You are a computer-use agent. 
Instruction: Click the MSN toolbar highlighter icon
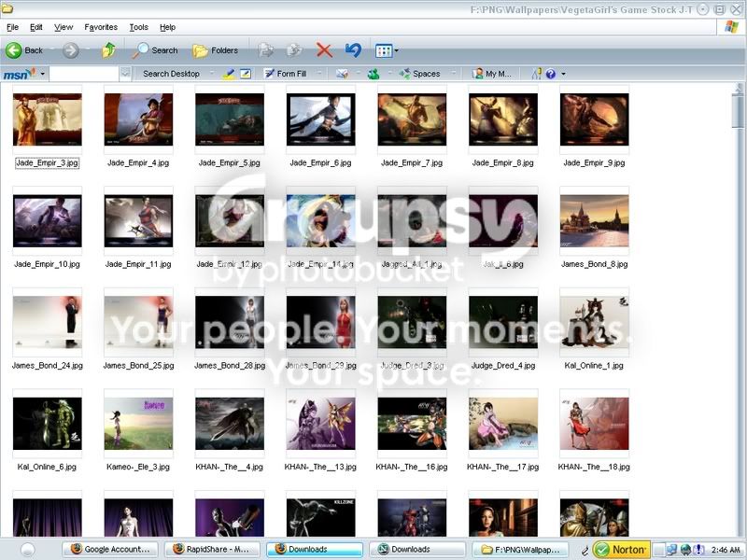(x=229, y=74)
